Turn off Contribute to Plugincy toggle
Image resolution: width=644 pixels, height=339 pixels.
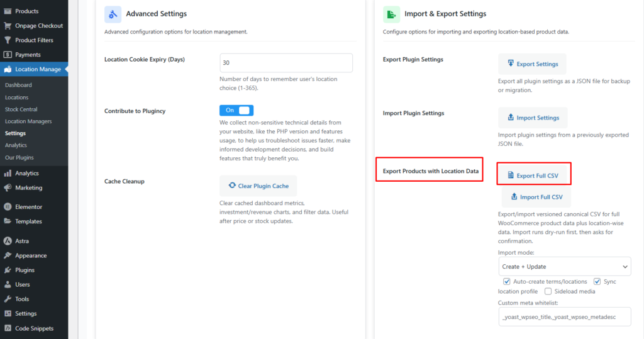click(236, 110)
